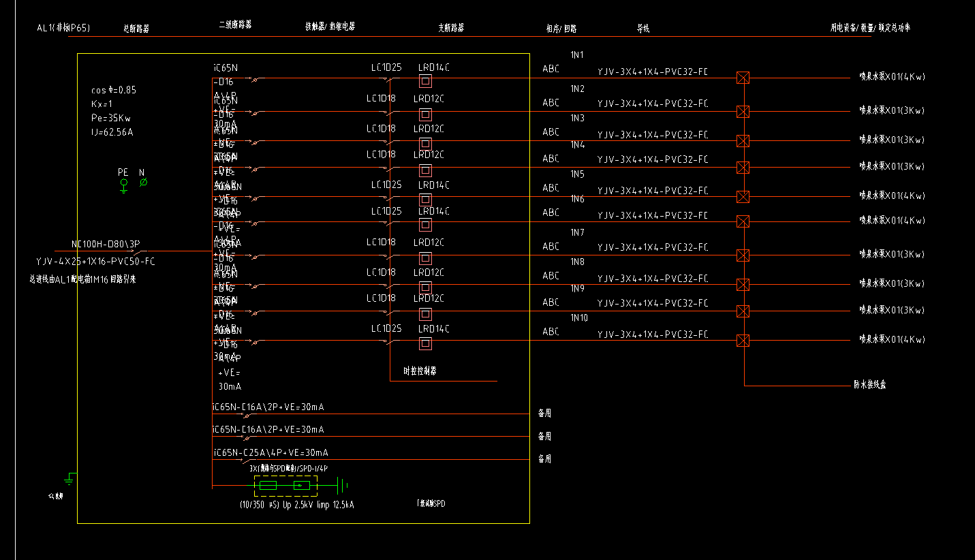This screenshot has height=560, width=975.
Task: Select the 1N1 circuit number label
Action: (577, 55)
